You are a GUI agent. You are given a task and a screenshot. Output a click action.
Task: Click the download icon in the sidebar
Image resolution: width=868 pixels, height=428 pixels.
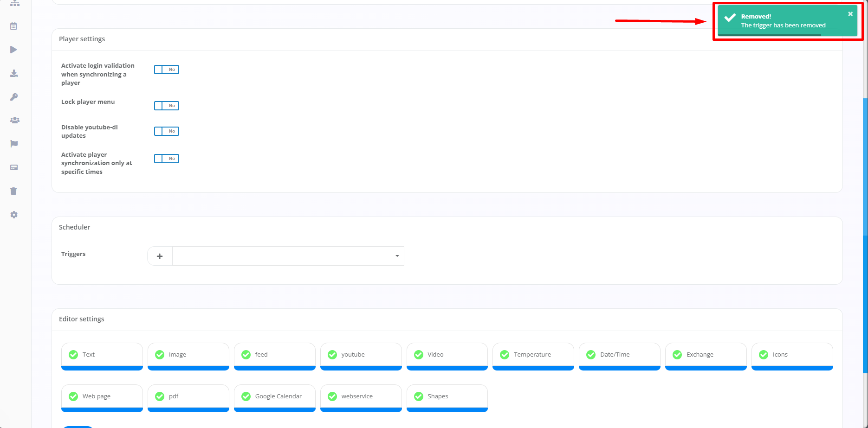coord(14,73)
